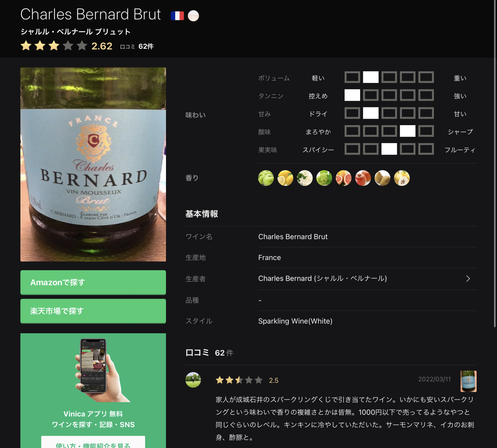Open the 使い方・機能紹介を見る link
Viewport: 497px width, 448px height.
pos(93,443)
